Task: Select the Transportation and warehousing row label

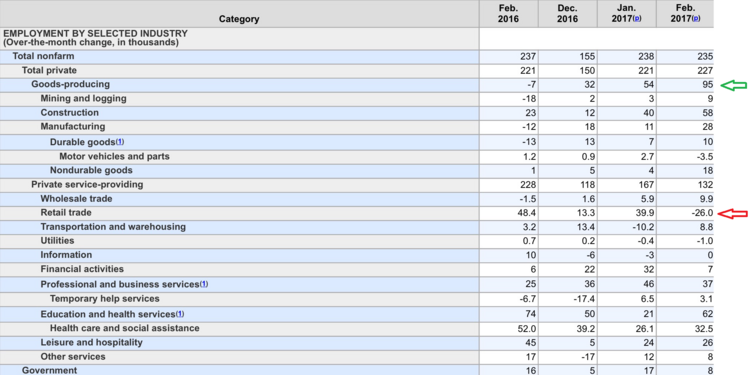Action: pyautogui.click(x=113, y=227)
